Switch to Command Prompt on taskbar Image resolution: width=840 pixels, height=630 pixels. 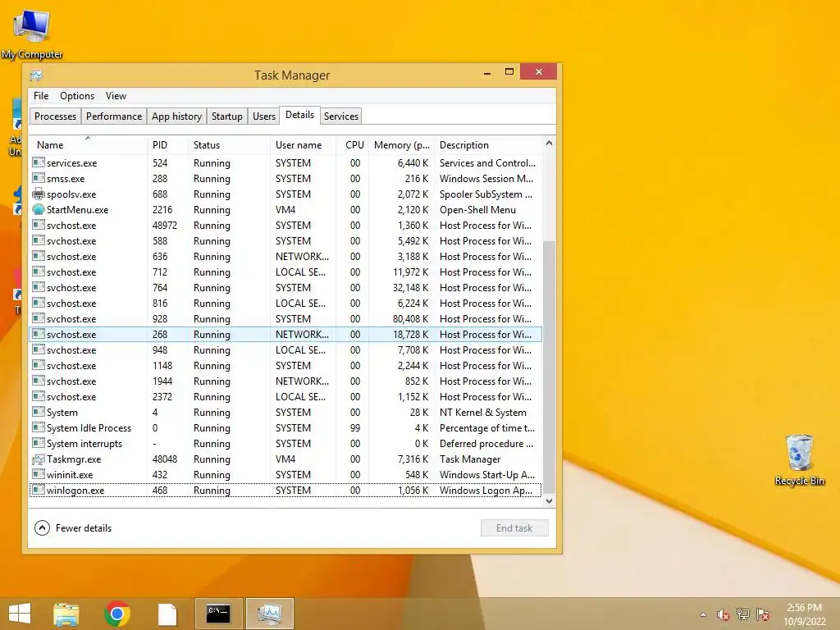(218, 614)
